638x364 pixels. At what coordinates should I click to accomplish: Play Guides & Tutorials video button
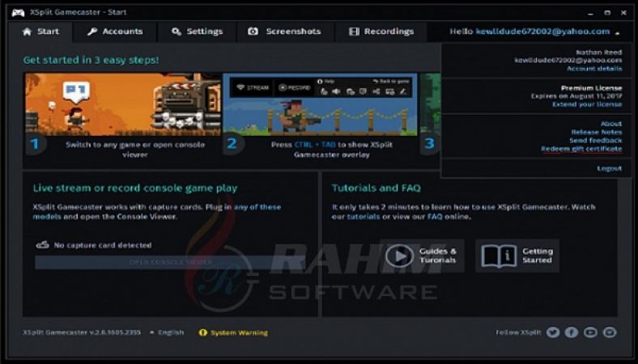coord(422,256)
